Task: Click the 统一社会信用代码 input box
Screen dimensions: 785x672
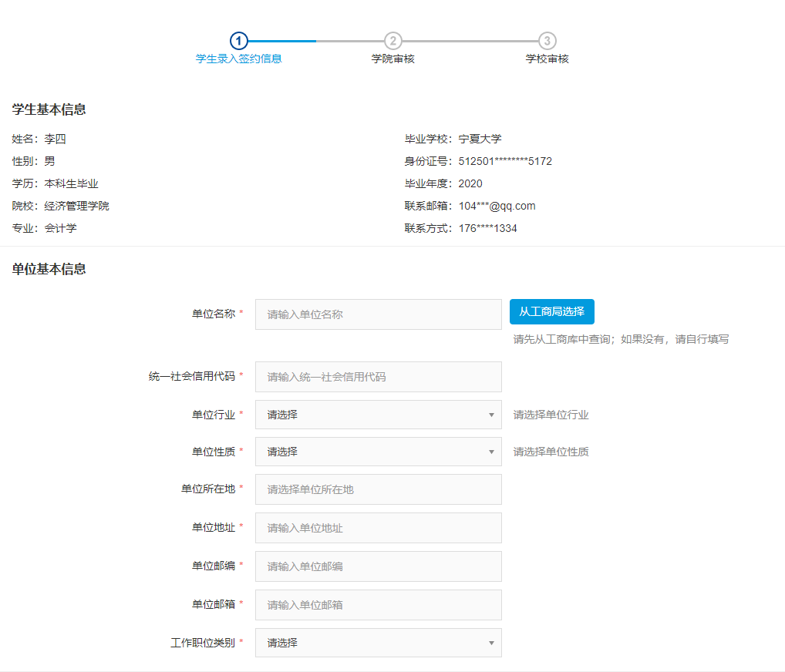Action: coord(378,377)
